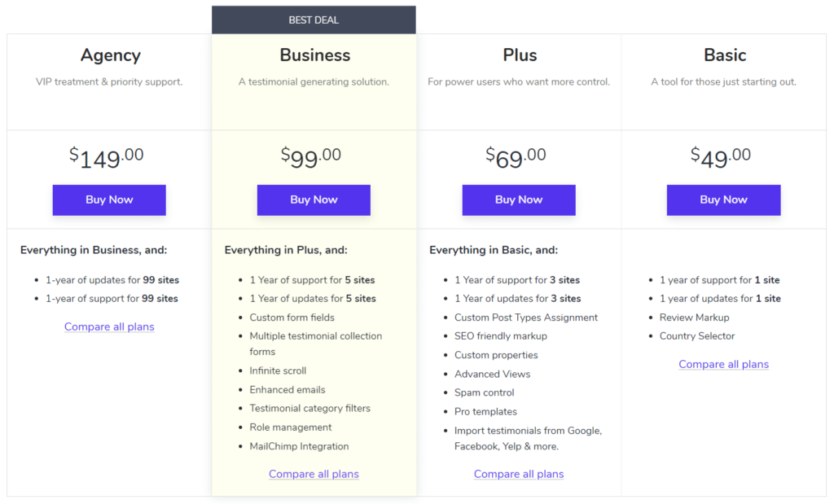Image resolution: width=834 pixels, height=504 pixels.
Task: Click the $149.00 price
Action: [x=107, y=157]
